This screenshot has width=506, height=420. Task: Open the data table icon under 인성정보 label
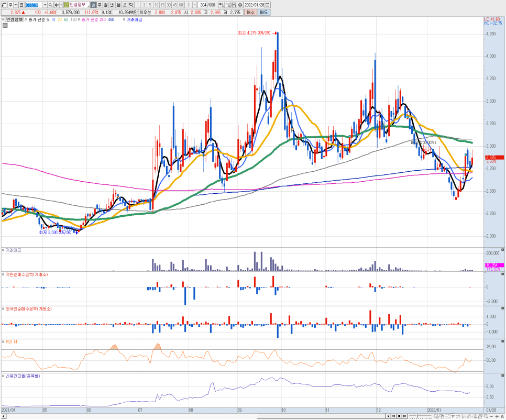click(x=5, y=26)
